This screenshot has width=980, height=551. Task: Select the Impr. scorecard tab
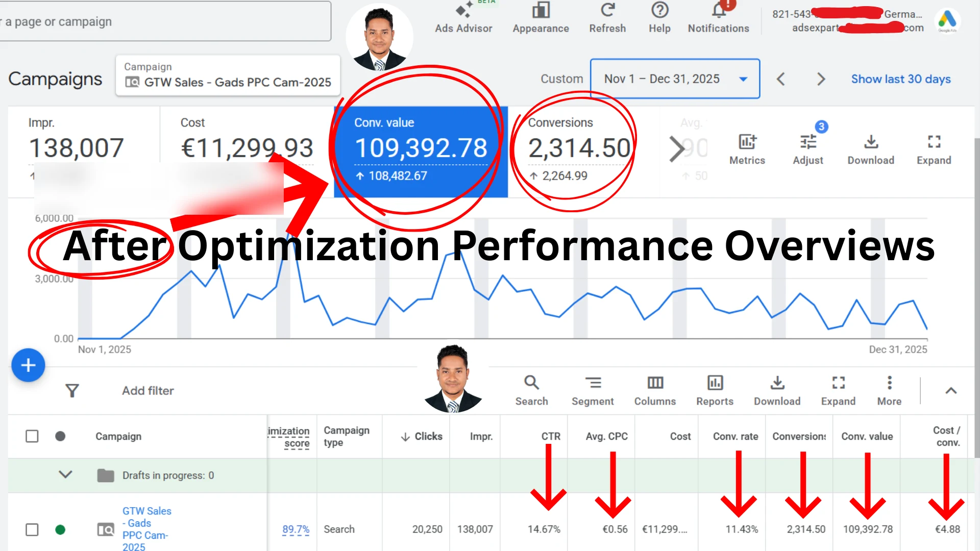click(84, 152)
